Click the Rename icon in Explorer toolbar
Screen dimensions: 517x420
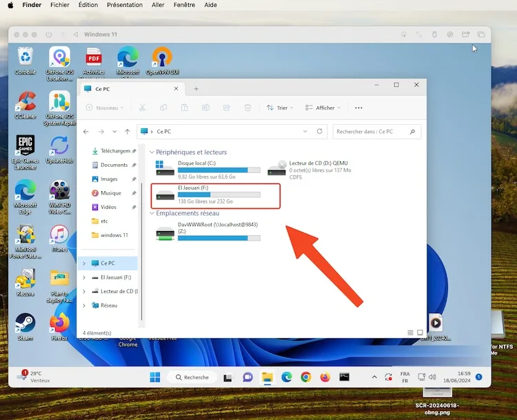coord(205,108)
